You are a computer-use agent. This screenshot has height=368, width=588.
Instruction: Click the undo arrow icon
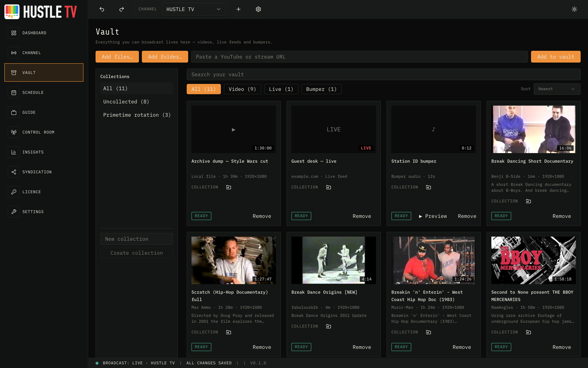[102, 9]
